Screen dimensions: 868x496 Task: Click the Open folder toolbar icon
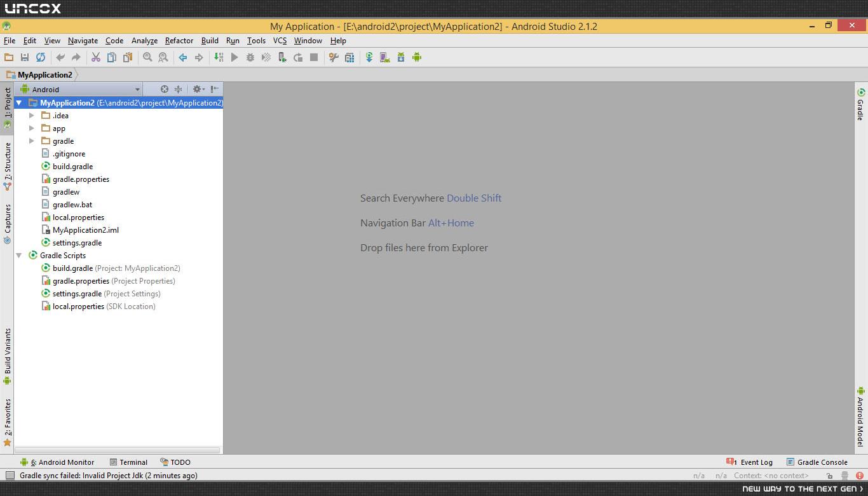9,57
